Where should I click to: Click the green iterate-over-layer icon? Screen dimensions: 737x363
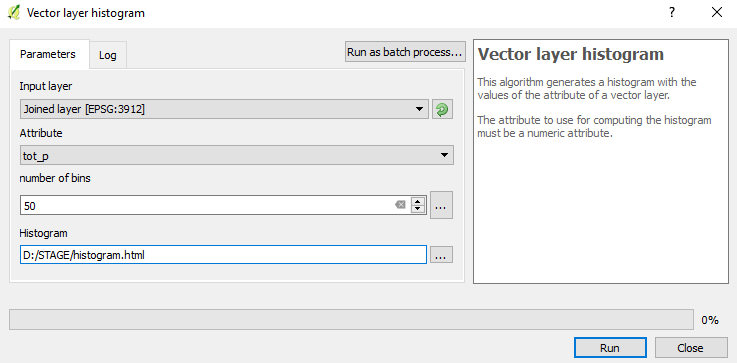pos(442,110)
